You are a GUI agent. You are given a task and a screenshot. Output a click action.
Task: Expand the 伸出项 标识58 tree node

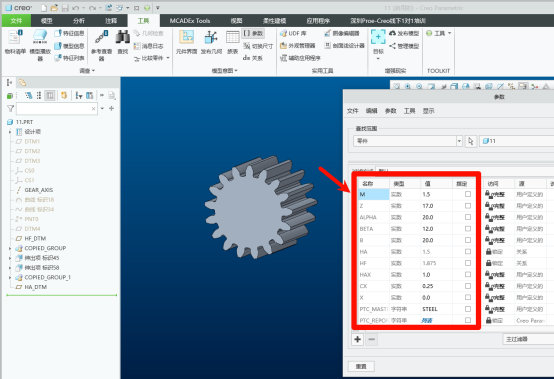point(10,268)
